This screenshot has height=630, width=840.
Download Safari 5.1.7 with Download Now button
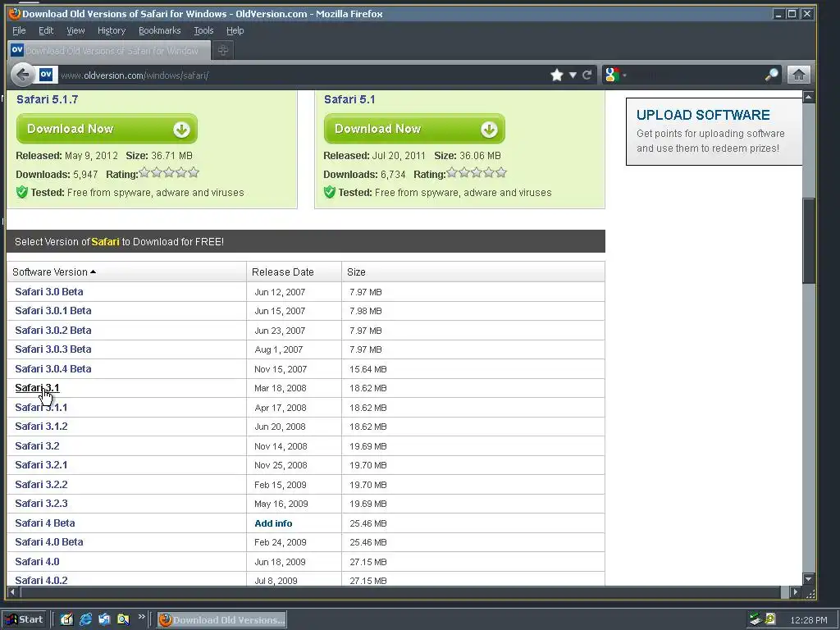[x=107, y=129]
